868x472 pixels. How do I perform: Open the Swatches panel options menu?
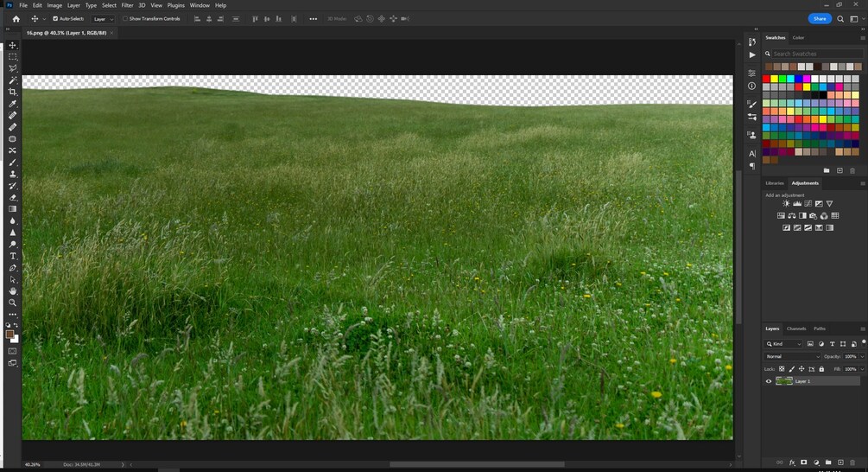(x=863, y=38)
